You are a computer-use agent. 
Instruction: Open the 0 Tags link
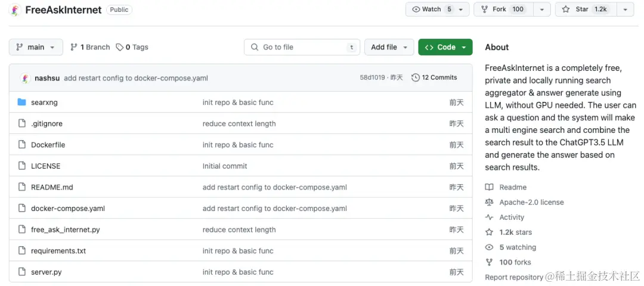[132, 47]
